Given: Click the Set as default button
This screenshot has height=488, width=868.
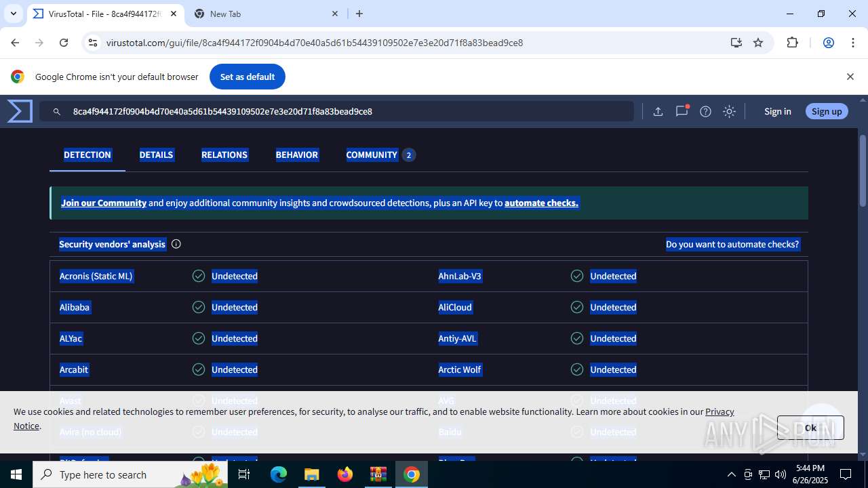Looking at the screenshot, I should 248,77.
